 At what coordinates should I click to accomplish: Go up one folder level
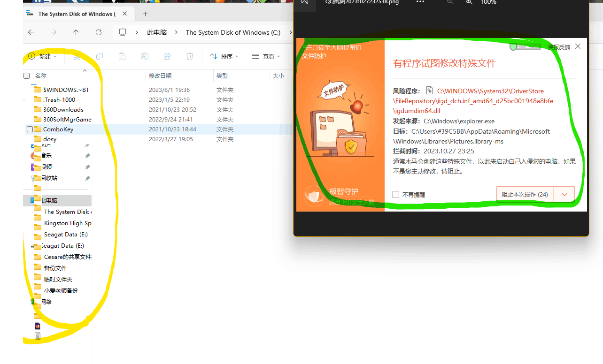pos(76,32)
